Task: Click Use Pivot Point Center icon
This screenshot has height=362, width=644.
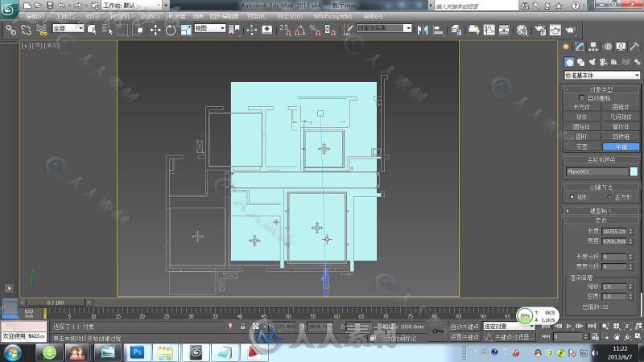Action: [x=234, y=30]
